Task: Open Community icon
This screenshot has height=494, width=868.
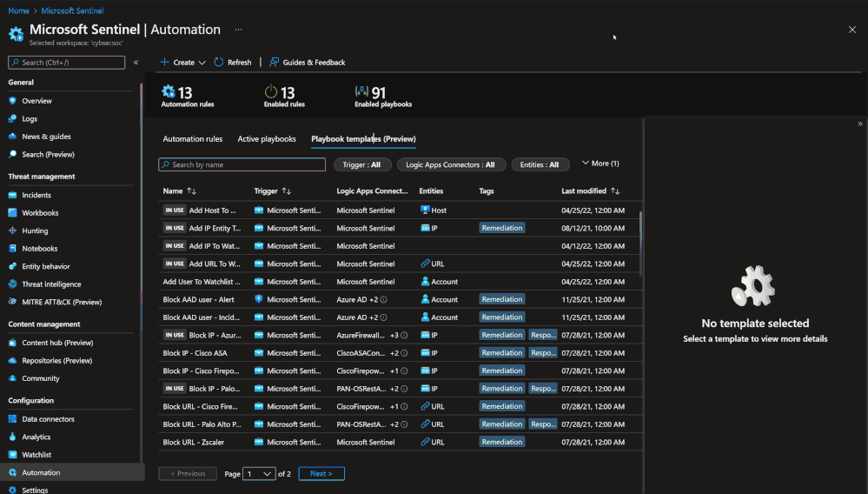Action: [13, 378]
